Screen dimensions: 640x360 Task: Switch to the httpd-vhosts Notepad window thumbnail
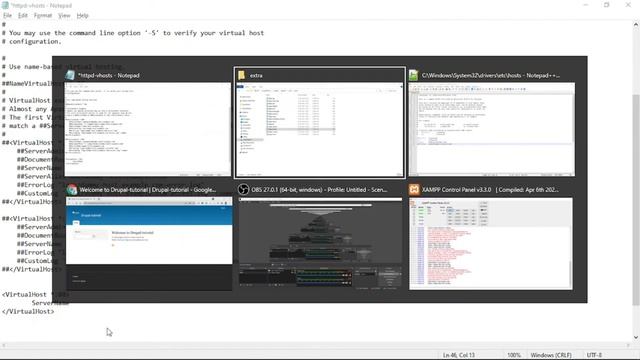pyautogui.click(x=148, y=129)
